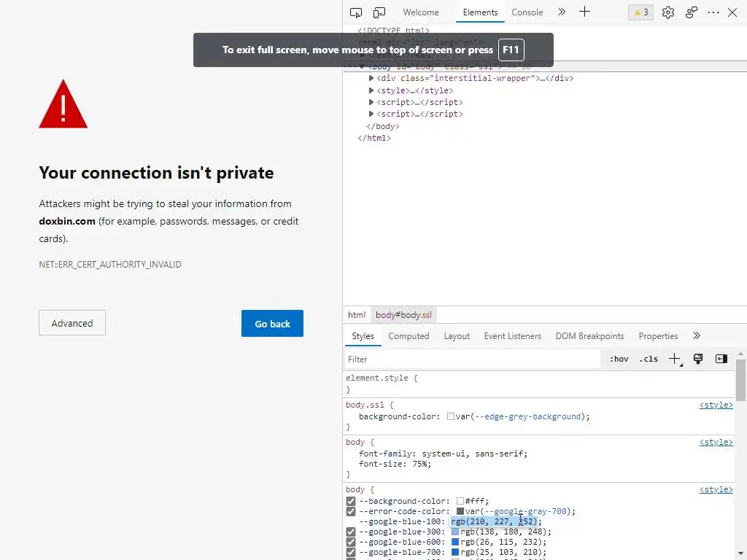The height and width of the screenshot is (560, 747).
Task: Toggle the computed styles sidebar icon
Action: [721, 359]
